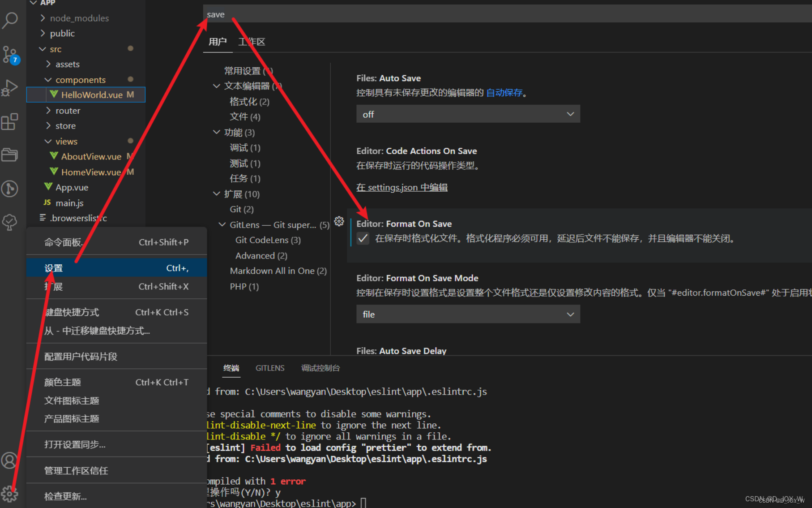Choose 设置 in the manage menu
Image resolution: width=812 pixels, height=508 pixels.
[116, 268]
